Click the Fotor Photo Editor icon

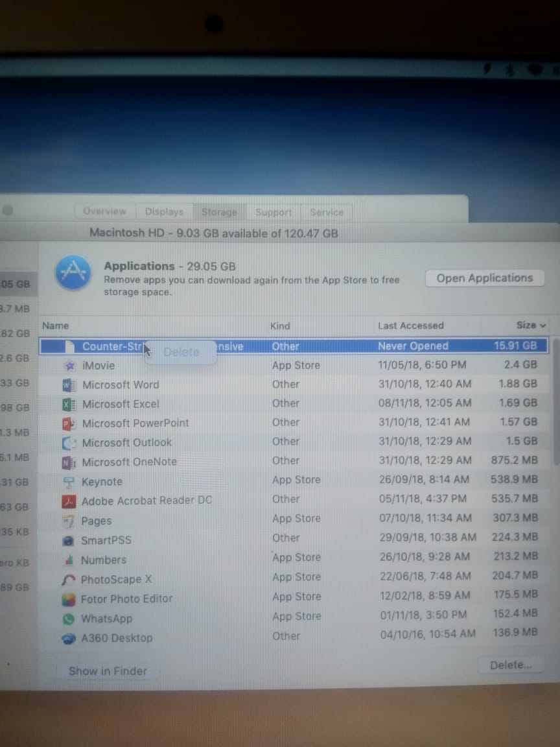coord(69,599)
